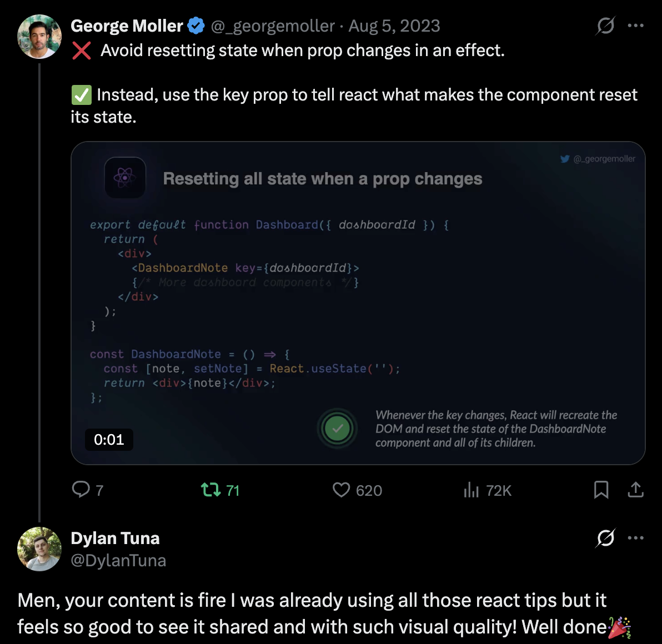Click the Aug 5, 2023 timestamp
The height and width of the screenshot is (644, 662).
point(394,26)
